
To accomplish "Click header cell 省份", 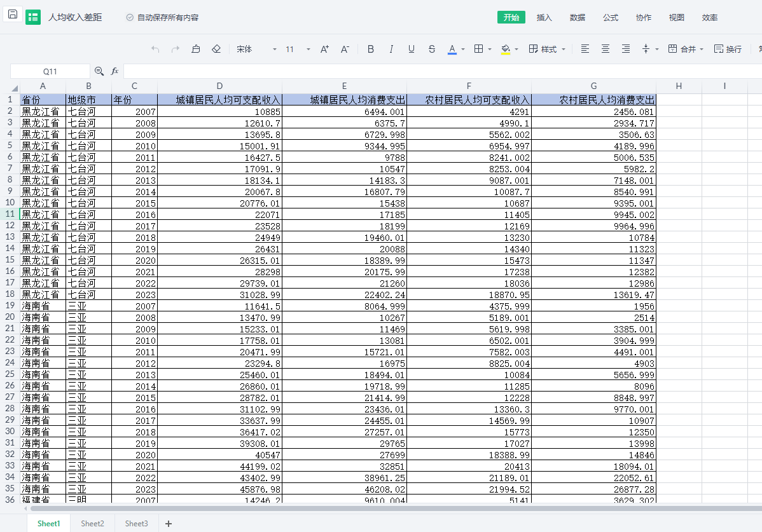I will coord(43,100).
